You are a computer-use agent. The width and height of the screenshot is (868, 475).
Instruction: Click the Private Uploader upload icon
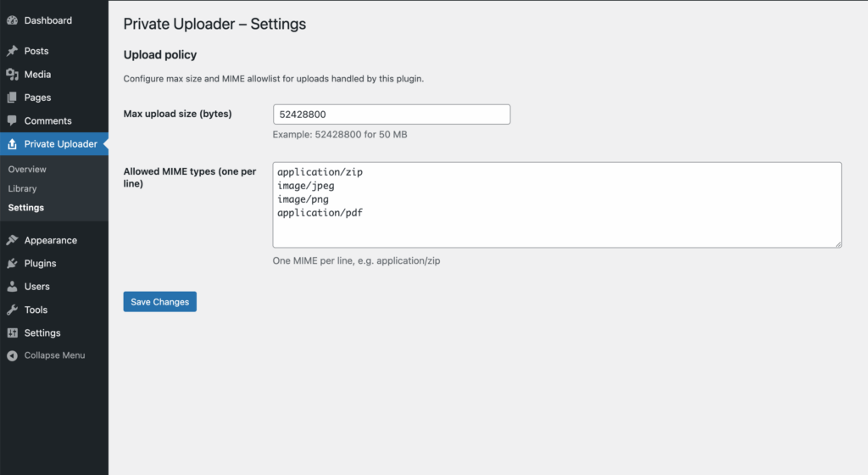click(12, 144)
